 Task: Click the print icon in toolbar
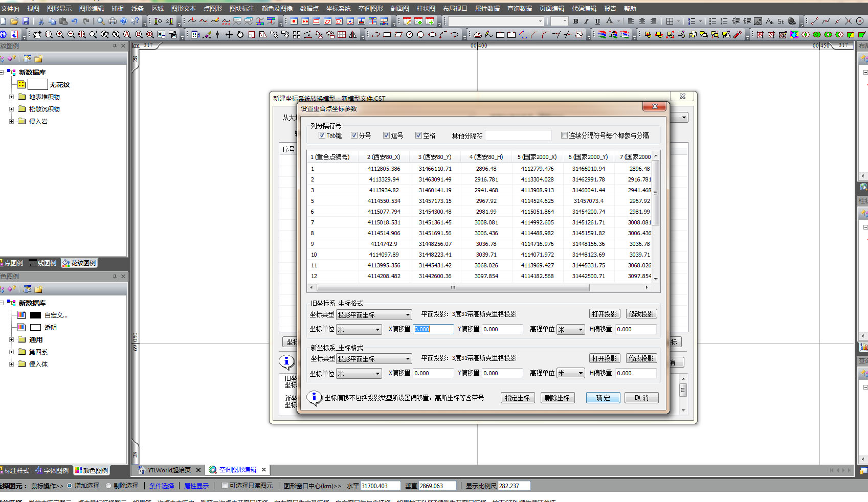coord(113,21)
